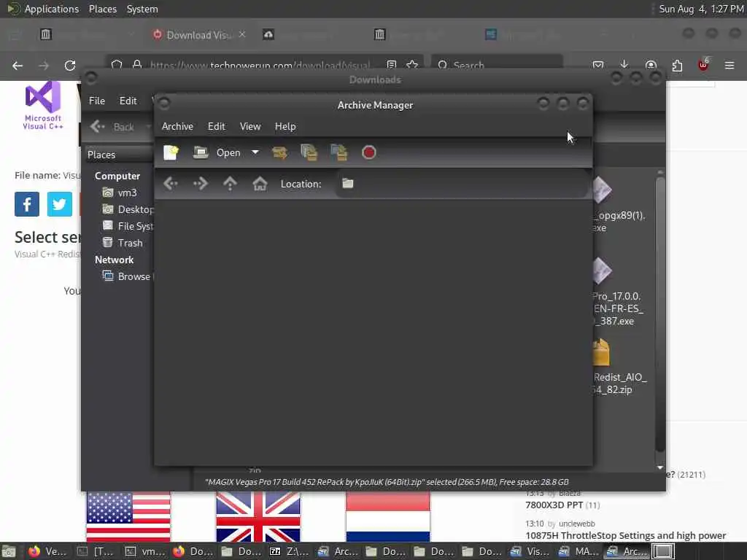
Task: Click the workspace switcher in bottom panel
Action: [x=663, y=551]
